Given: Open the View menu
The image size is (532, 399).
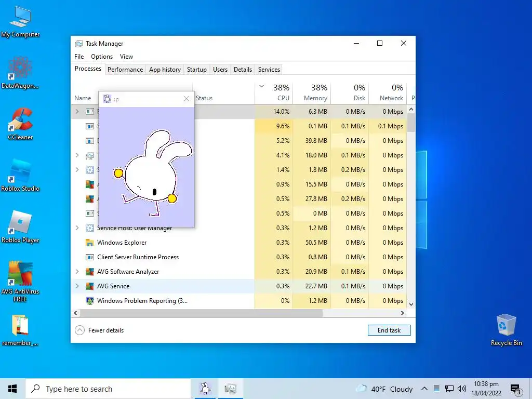Looking at the screenshot, I should [126, 57].
